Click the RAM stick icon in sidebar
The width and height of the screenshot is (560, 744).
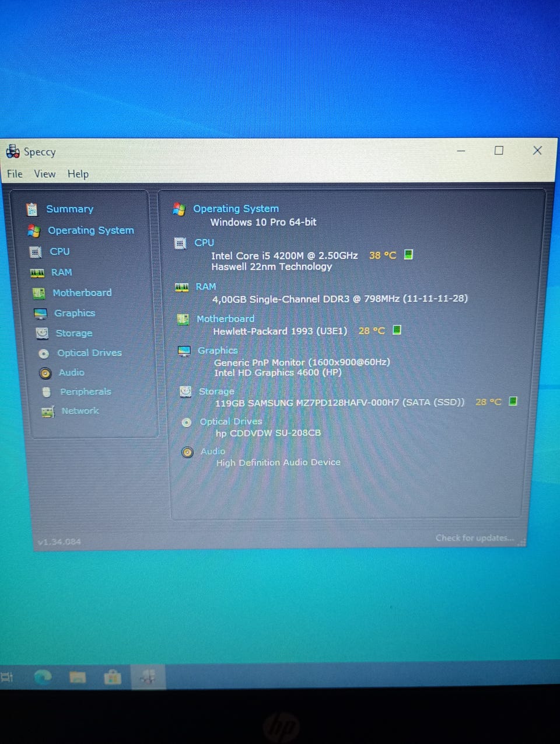click(x=37, y=273)
